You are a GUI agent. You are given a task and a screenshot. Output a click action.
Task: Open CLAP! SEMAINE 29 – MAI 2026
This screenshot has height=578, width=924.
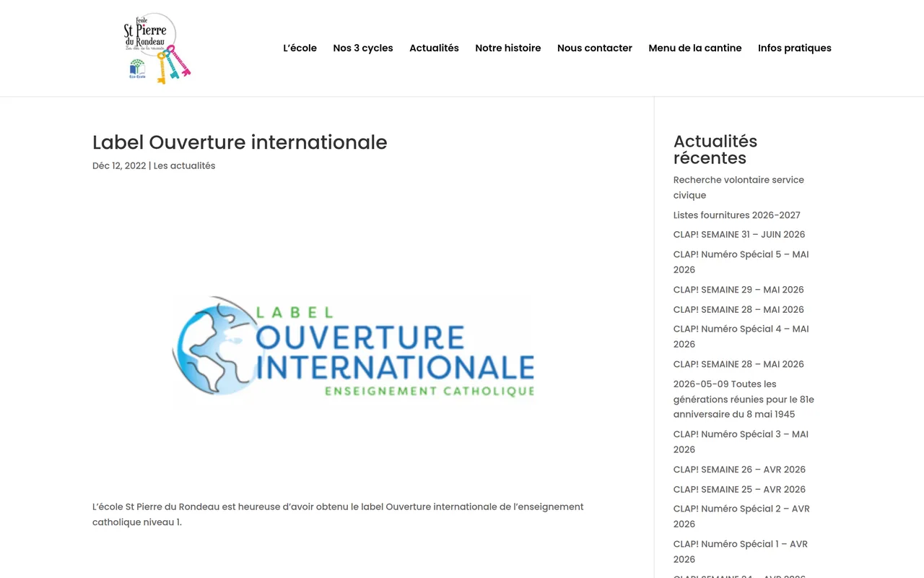tap(738, 289)
